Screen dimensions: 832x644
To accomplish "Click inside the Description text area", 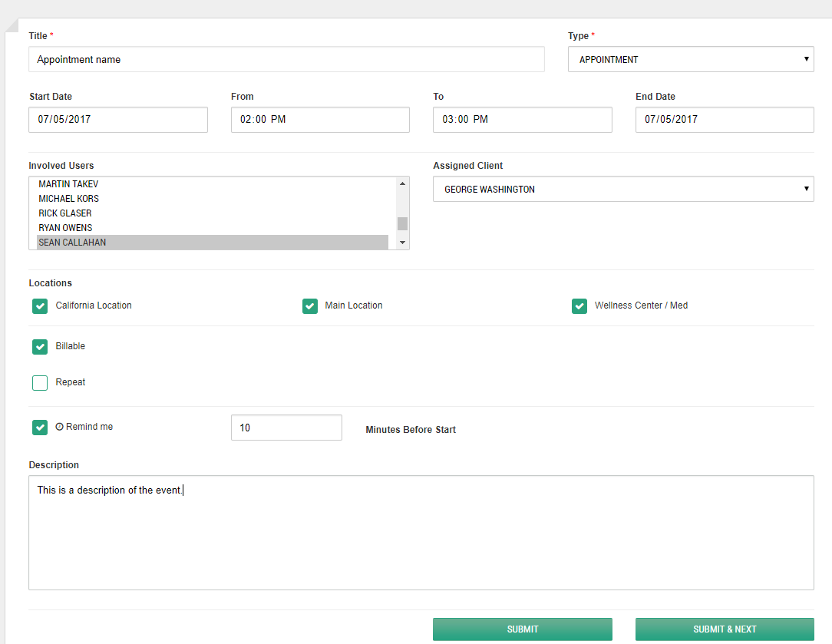I will tap(421, 533).
